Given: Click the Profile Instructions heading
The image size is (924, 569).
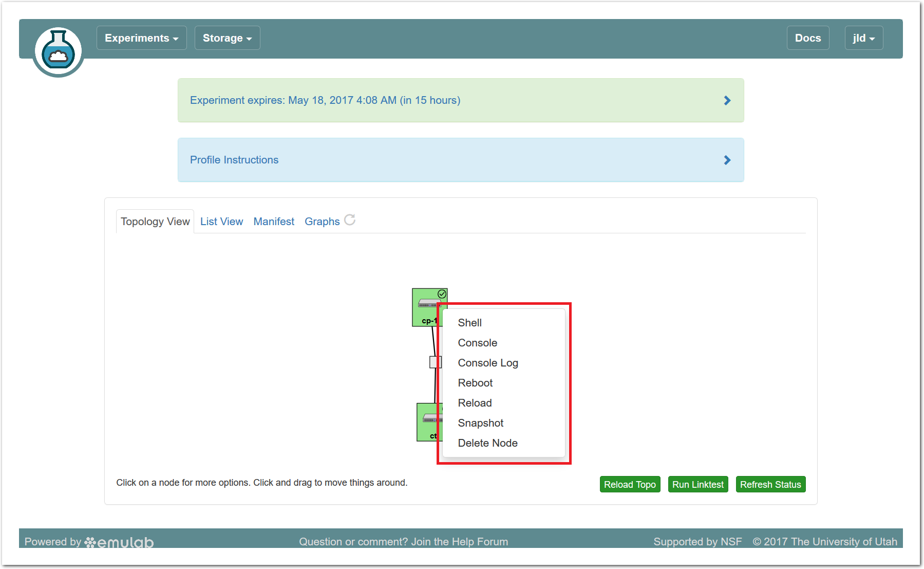Looking at the screenshot, I should pos(234,160).
